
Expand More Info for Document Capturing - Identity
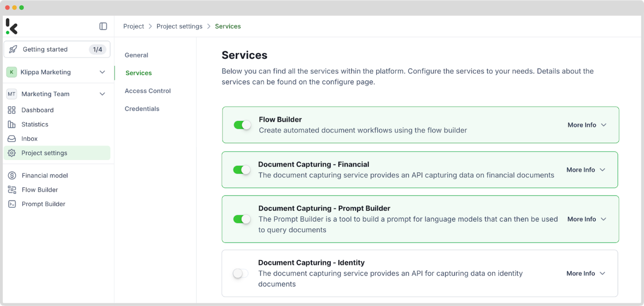click(585, 273)
